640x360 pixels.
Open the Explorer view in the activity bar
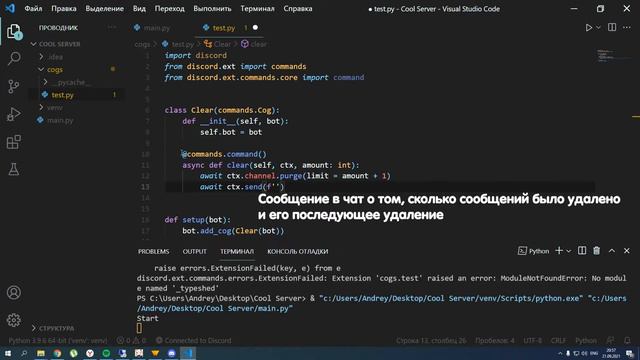click(x=13, y=31)
